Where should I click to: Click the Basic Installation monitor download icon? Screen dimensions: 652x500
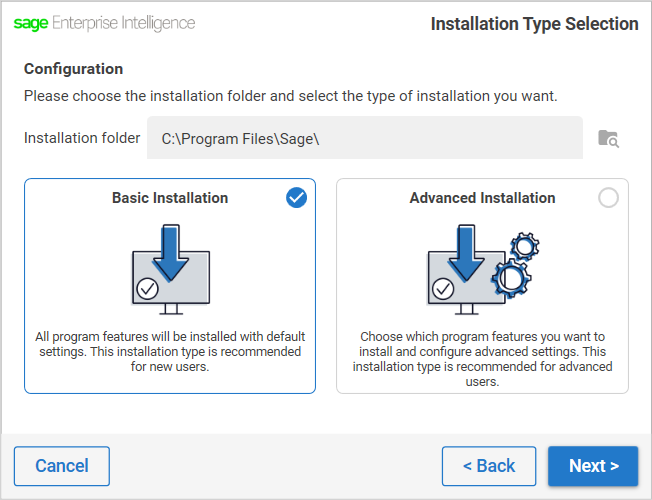tap(170, 262)
